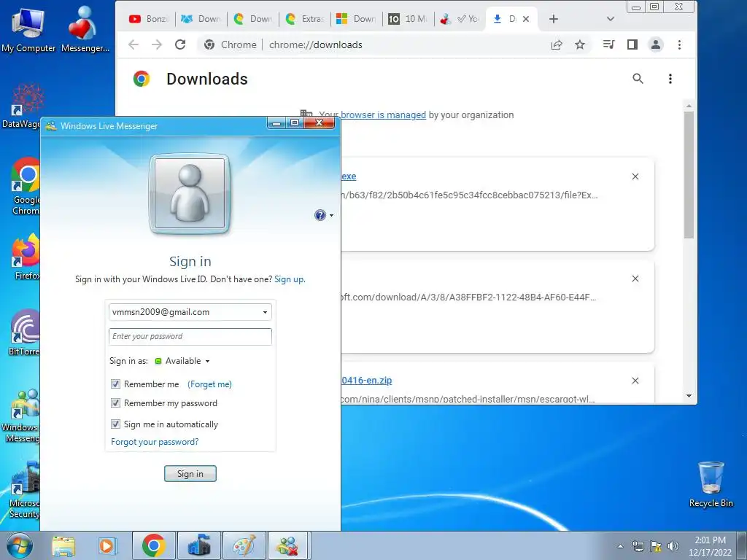Toggle the Remember me checkbox

115,384
